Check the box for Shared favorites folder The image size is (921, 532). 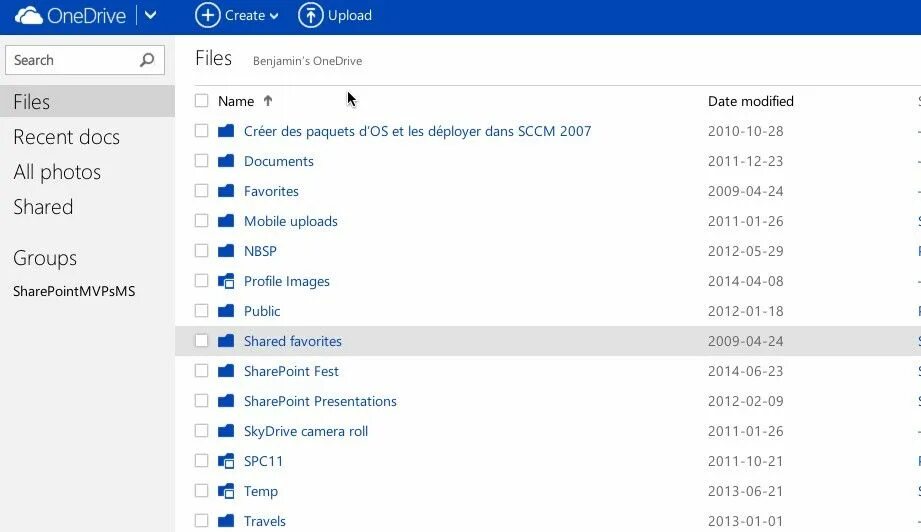click(201, 341)
